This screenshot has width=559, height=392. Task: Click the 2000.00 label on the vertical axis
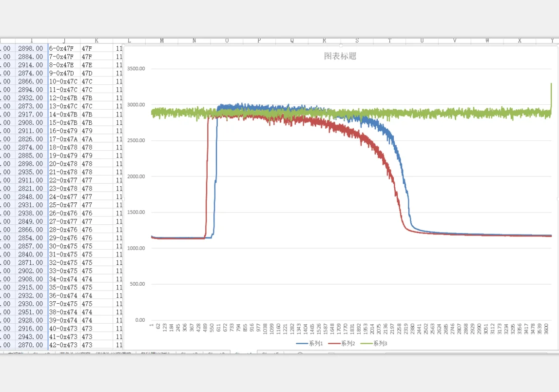(136, 176)
